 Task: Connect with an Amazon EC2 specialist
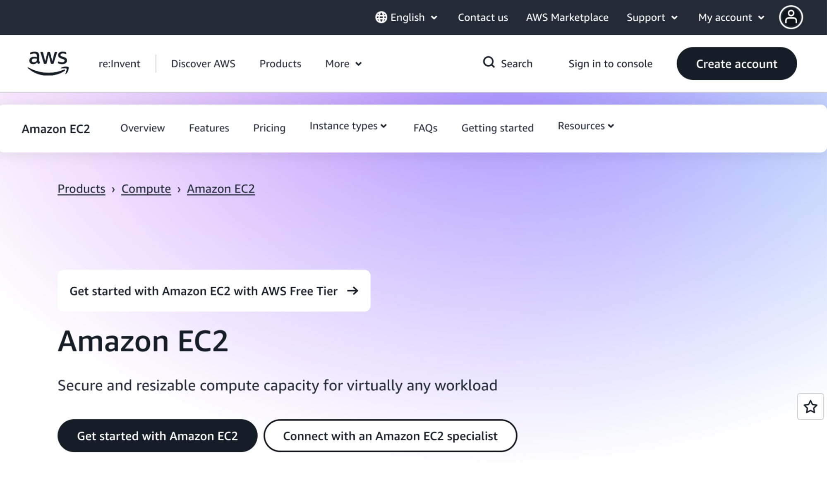point(390,435)
